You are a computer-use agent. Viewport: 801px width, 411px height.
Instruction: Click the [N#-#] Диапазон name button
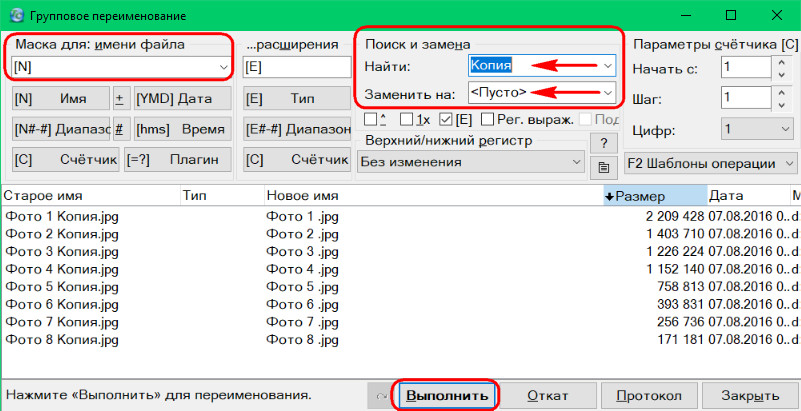(x=60, y=130)
